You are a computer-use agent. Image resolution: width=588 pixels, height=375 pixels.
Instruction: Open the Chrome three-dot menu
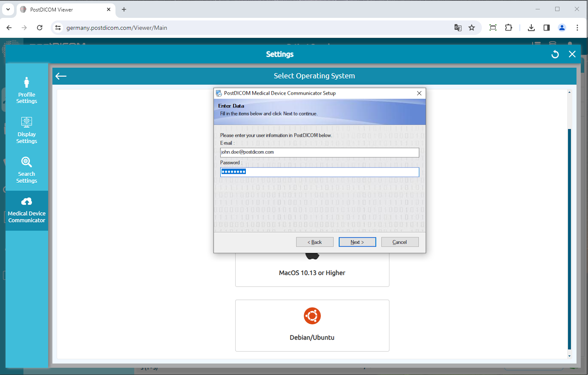pos(577,28)
